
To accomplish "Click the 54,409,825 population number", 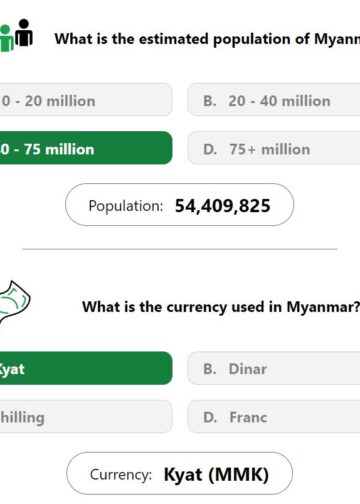I will tap(222, 206).
